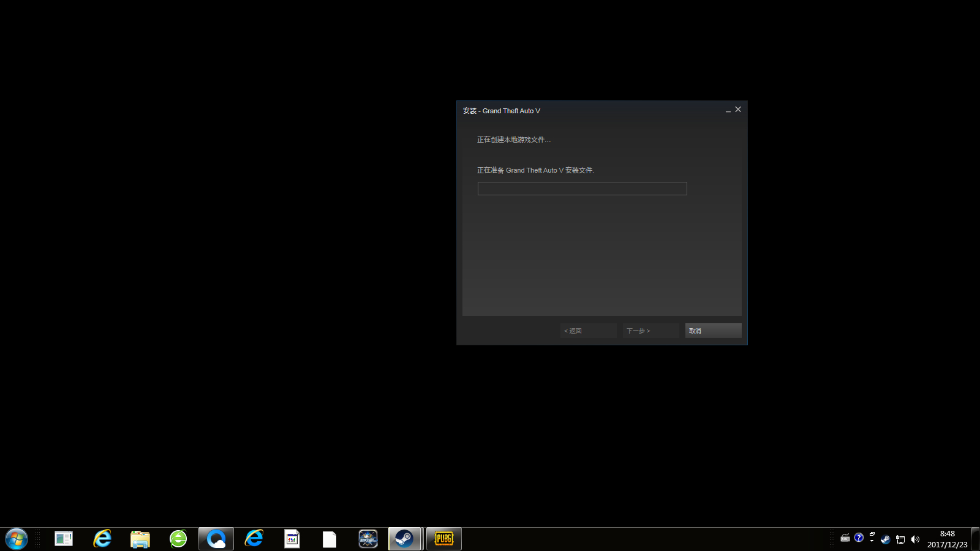
Task: Launch the green 'e' browser in taskbar
Action: (x=178, y=539)
